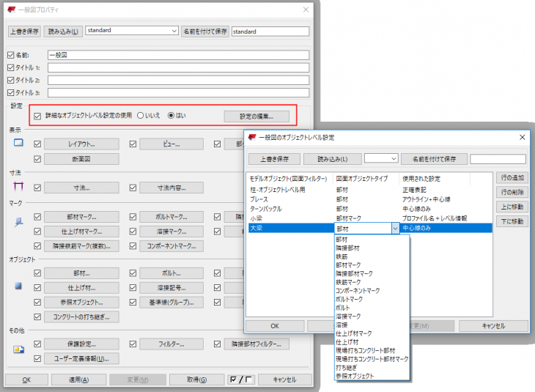Screen dimensions: 535x392
Task: Collapse the 部材 combo box in 大梁 row
Action: point(395,229)
